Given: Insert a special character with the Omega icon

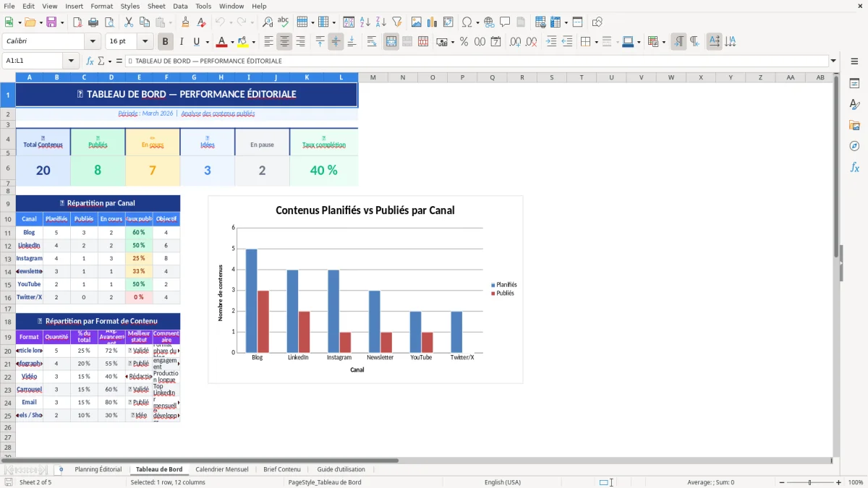Looking at the screenshot, I should tap(465, 22).
